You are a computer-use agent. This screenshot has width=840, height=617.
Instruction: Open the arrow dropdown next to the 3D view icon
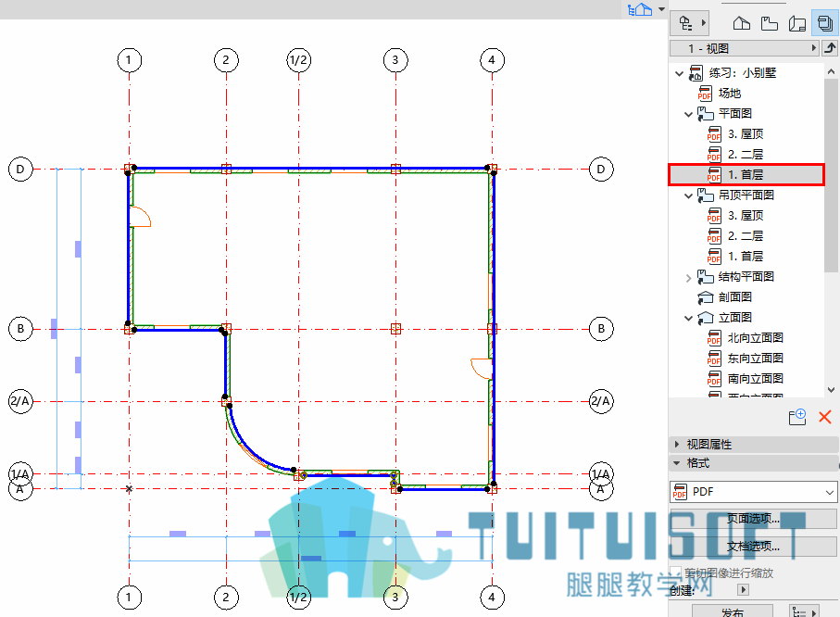[x=661, y=9]
